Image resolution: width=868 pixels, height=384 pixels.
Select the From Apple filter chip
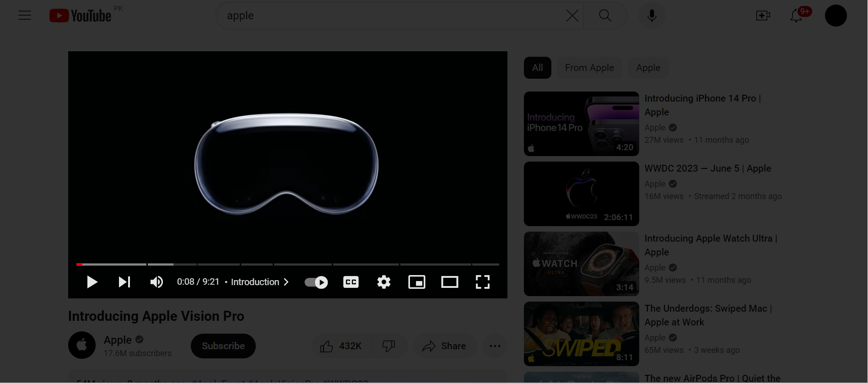coord(589,68)
